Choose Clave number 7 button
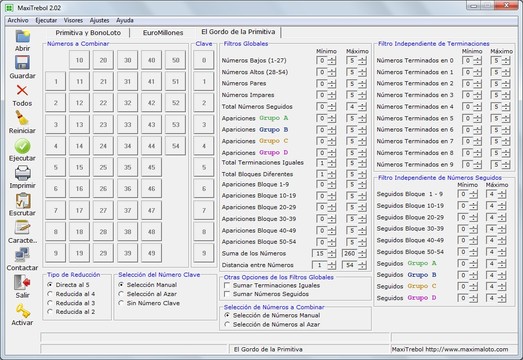The image size is (523, 360). 204,210
